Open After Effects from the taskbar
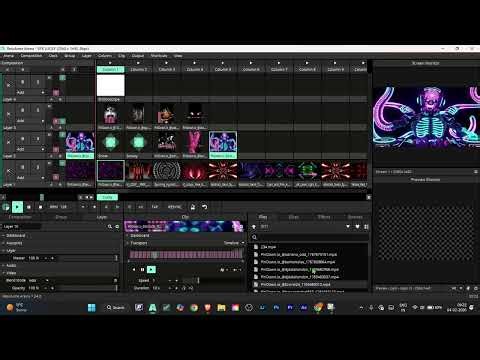Image resolution: width=480 pixels, height=360 pixels. (x=304, y=307)
